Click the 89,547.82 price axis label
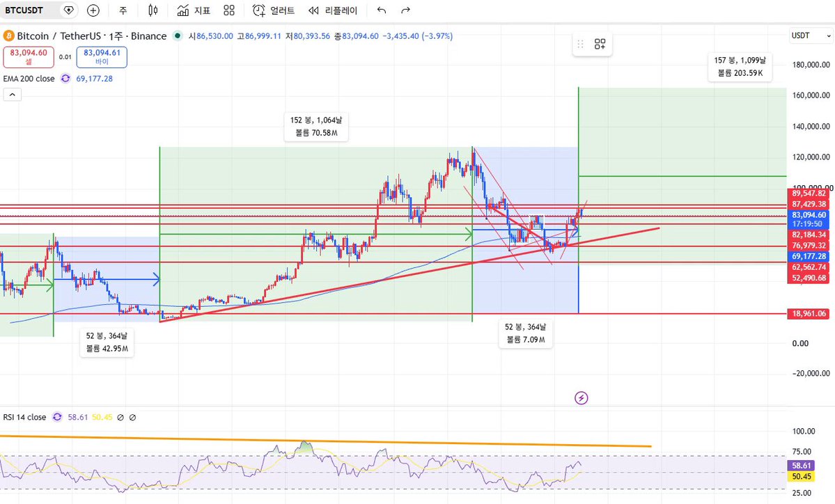The image size is (835, 504). pos(809,194)
